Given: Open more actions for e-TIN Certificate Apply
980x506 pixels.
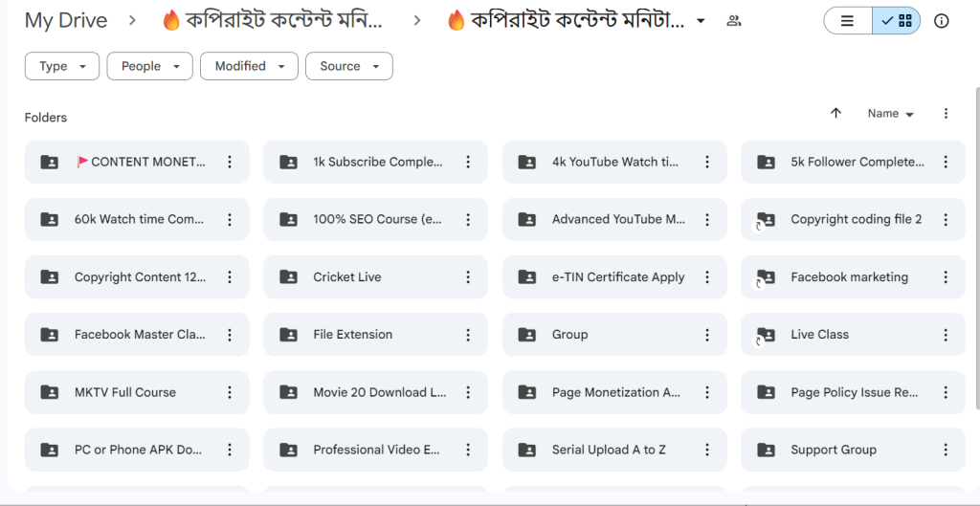Looking at the screenshot, I should point(707,276).
